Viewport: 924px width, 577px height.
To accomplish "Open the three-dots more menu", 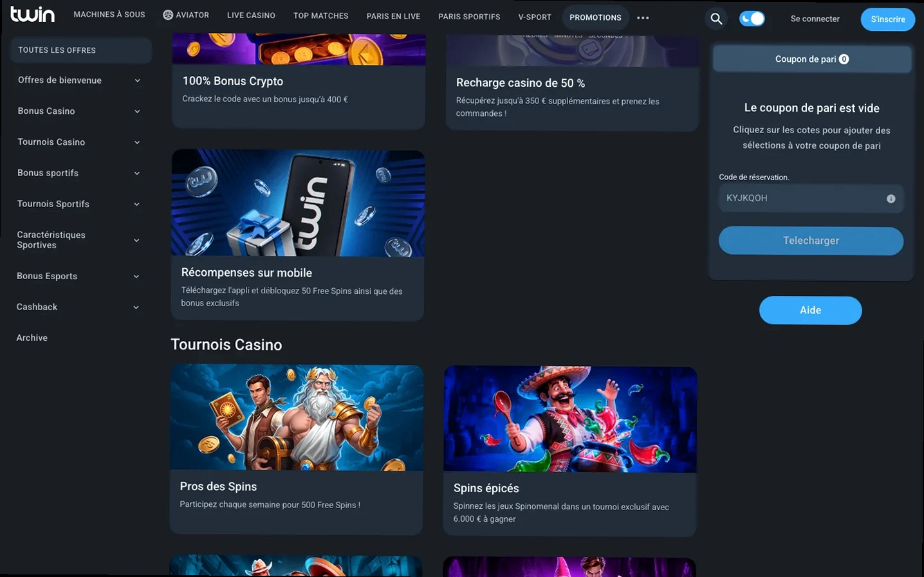I will click(643, 18).
